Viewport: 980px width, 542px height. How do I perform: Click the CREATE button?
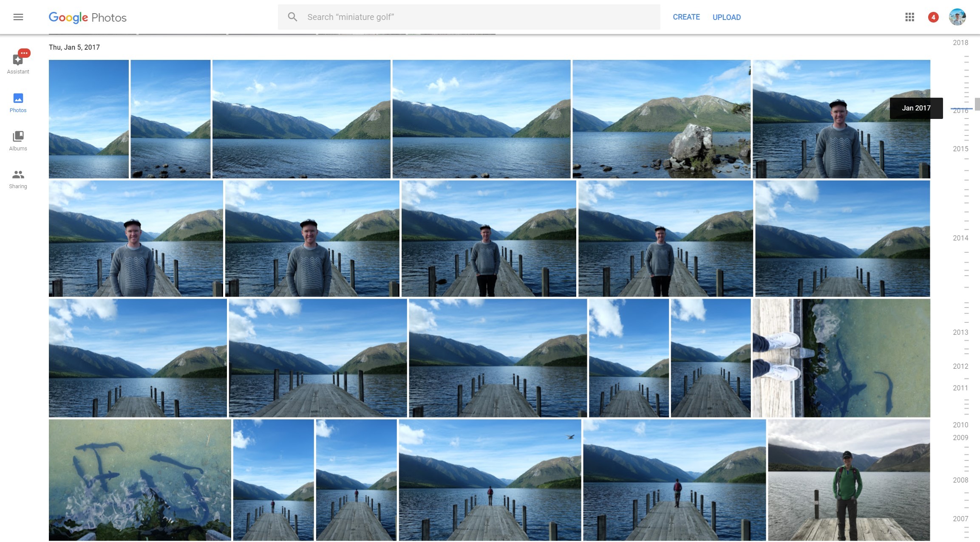click(686, 17)
